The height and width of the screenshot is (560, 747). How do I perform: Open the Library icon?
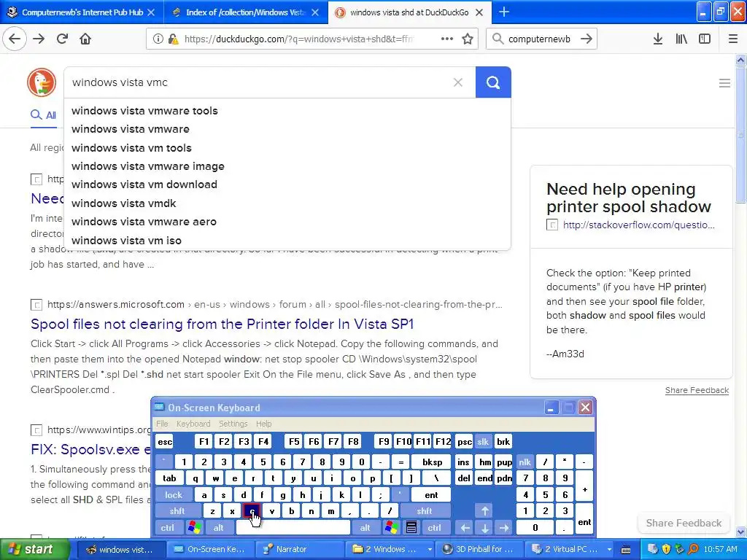(x=681, y=39)
